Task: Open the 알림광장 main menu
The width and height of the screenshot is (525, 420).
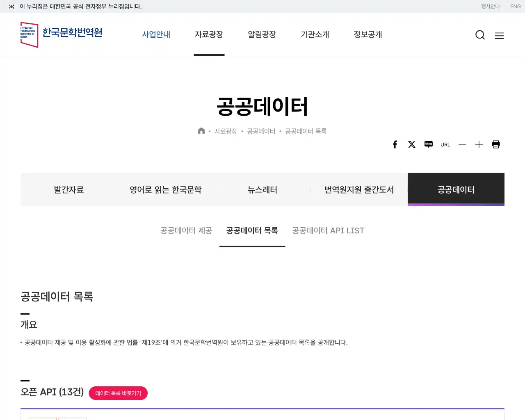Action: [262, 34]
